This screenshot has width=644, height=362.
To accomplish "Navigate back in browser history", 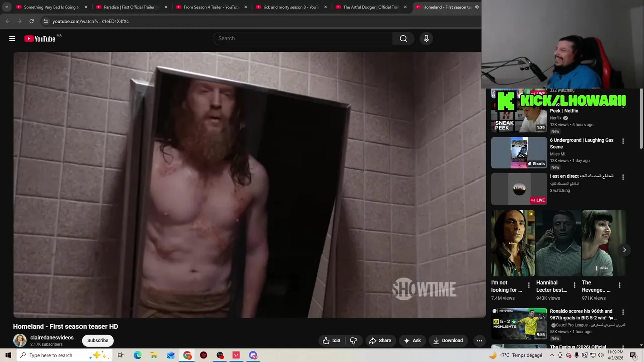I will [x=7, y=21].
